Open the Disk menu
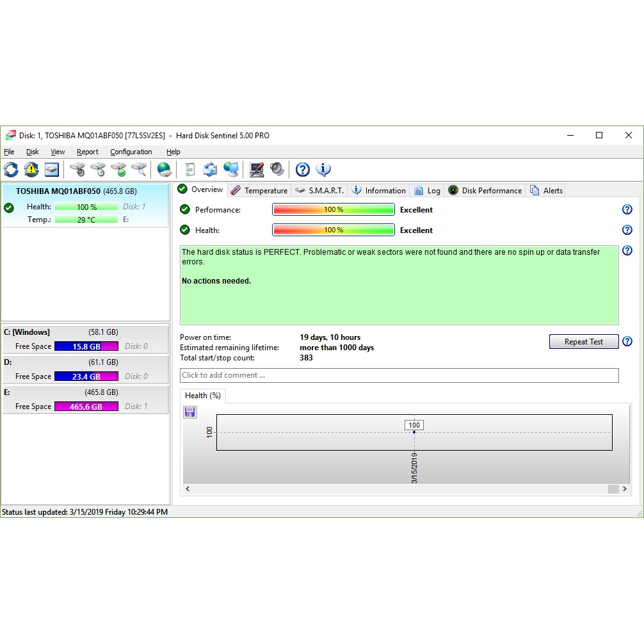This screenshot has width=644, height=644. point(33,152)
